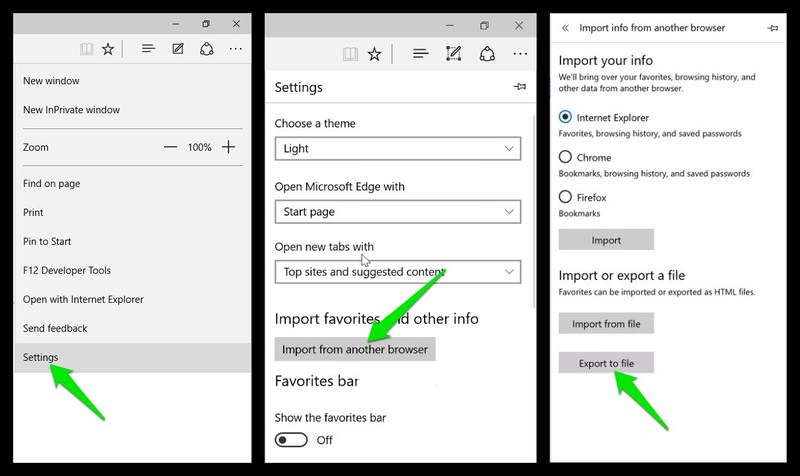800x476 pixels.
Task: Select Send feedback menu item
Action: pyautogui.click(x=132, y=329)
